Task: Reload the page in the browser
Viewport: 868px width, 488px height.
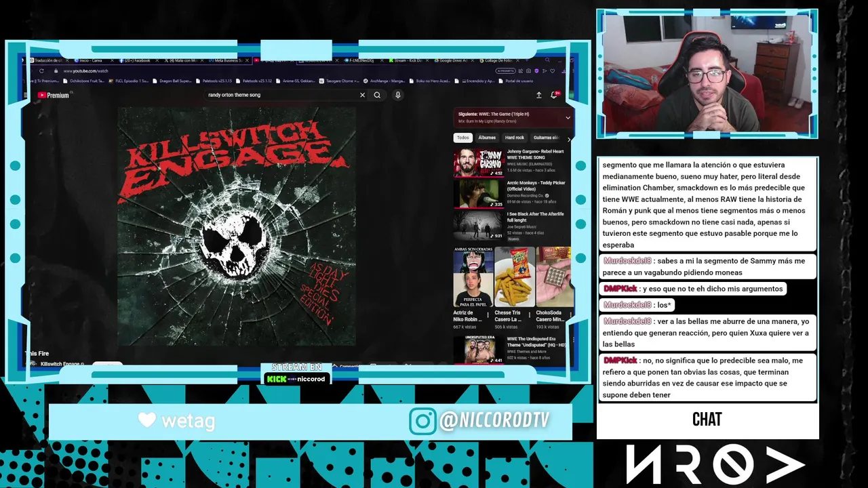Action: click(41, 70)
